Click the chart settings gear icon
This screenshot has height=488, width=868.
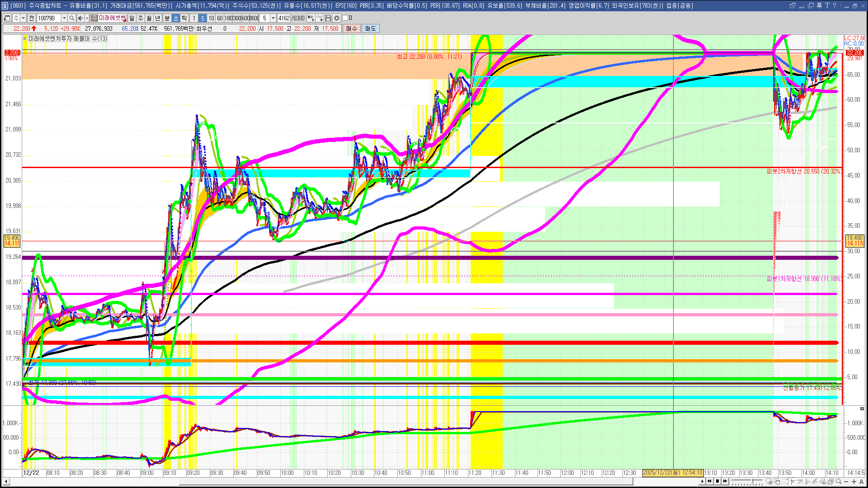point(337,18)
